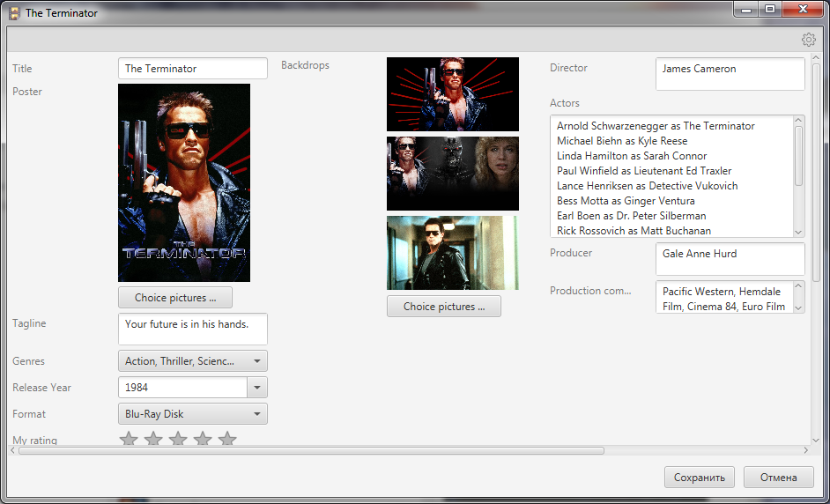Click into the Producer field
830x504 pixels.
click(x=730, y=259)
